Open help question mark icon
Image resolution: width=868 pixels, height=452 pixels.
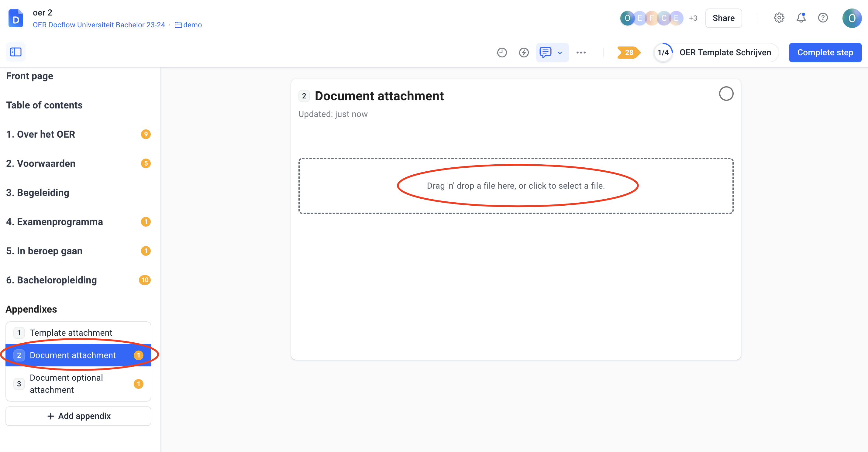click(x=823, y=18)
